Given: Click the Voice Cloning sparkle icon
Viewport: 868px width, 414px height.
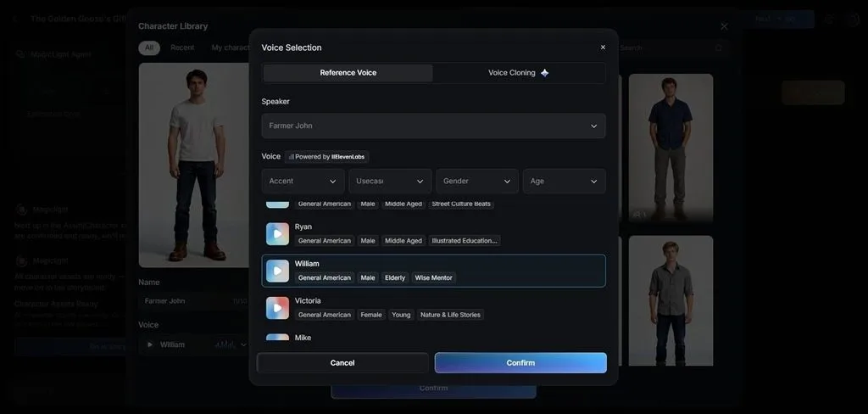Looking at the screenshot, I should coord(545,73).
